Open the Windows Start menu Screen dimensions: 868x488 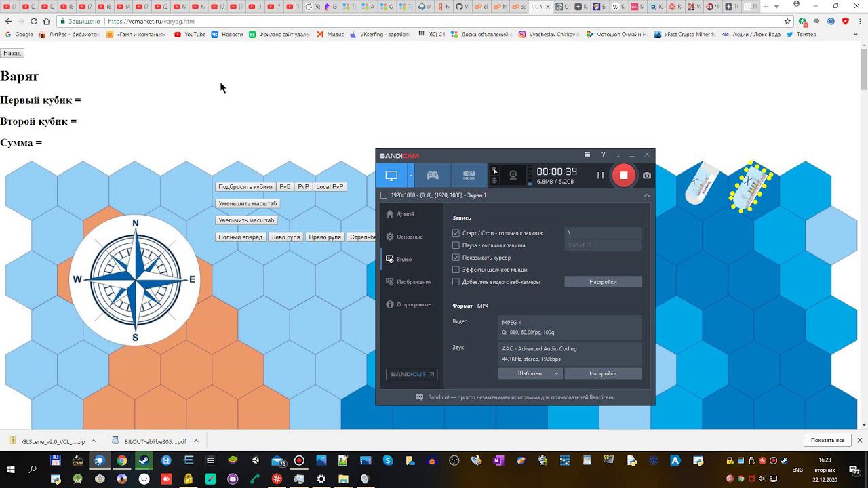[x=11, y=470]
